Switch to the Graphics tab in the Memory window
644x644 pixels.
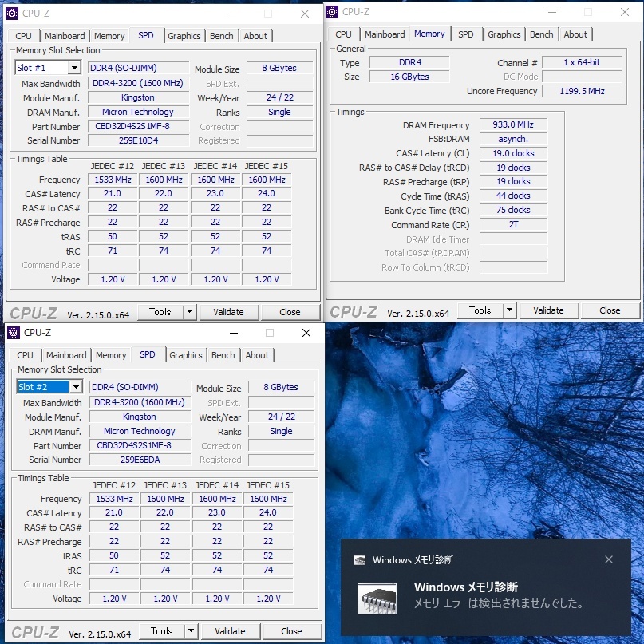504,34
